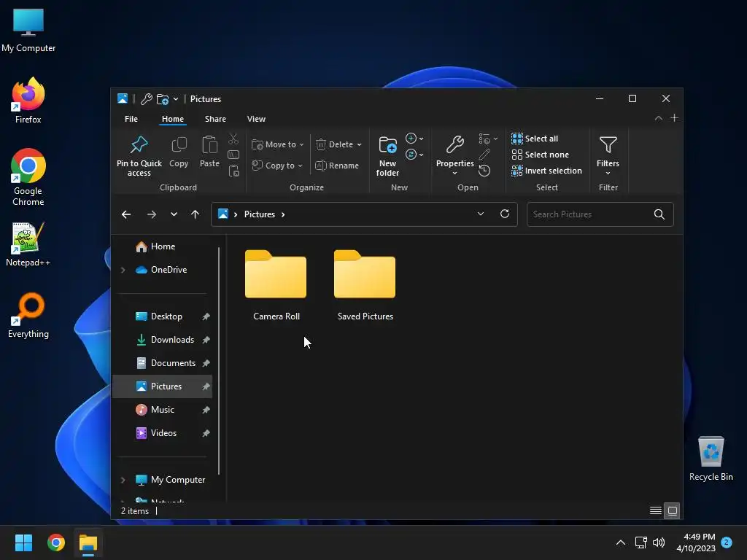Open Firefox desktop shortcut

click(28, 101)
